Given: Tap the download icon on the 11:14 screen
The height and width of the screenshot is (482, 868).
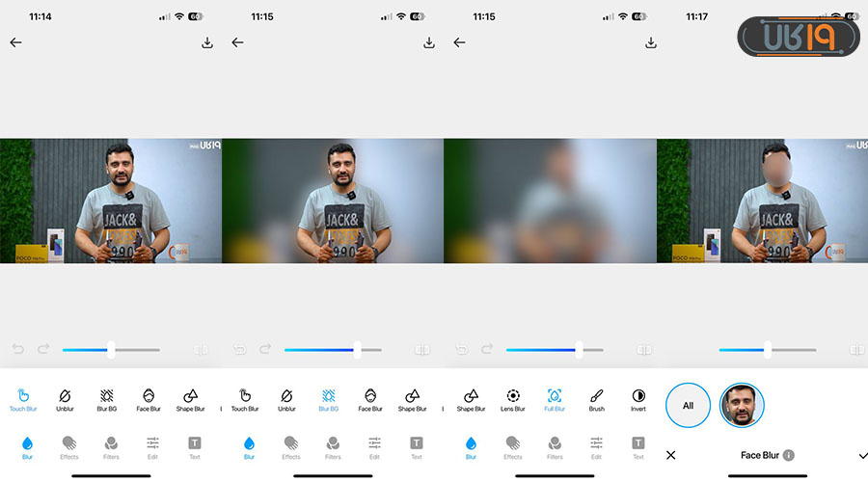Looking at the screenshot, I should [x=206, y=42].
